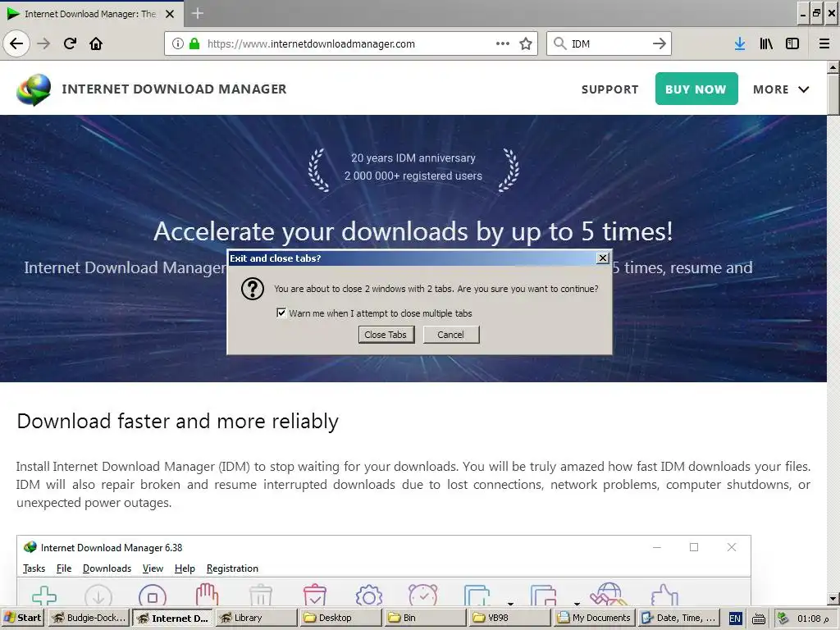Click the search magnifier icon
Screen dimensions: 840x630
click(559, 43)
